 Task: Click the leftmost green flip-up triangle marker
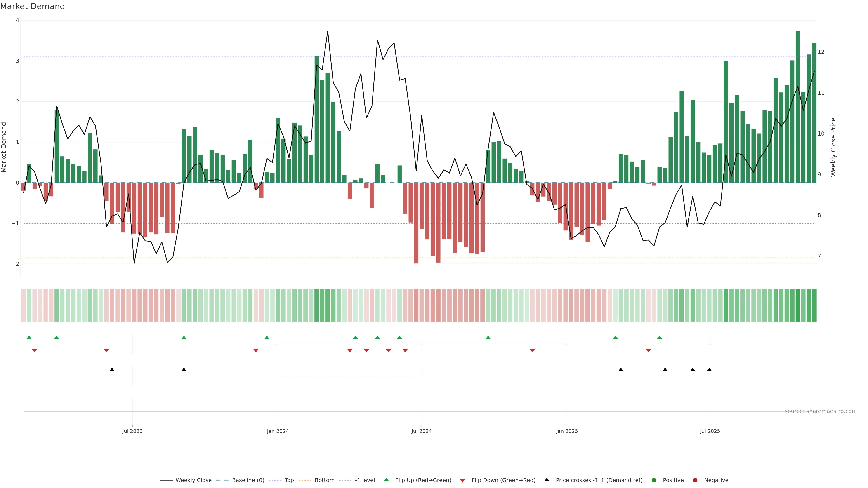click(29, 338)
